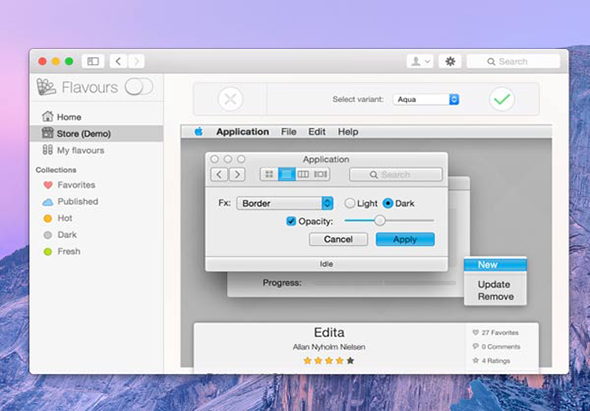Click the main Search field
Screen dimensions: 590x411
(x=513, y=61)
